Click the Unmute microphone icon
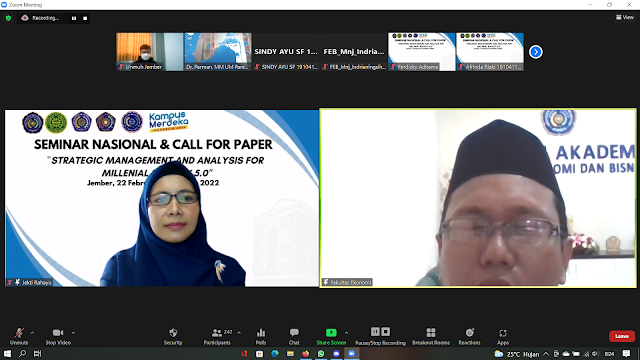 coord(19,333)
